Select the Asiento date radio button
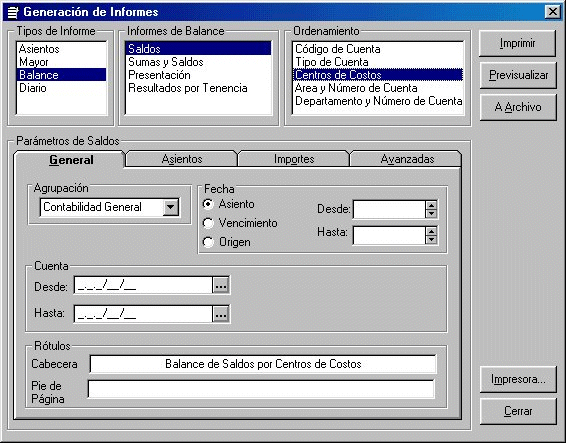The height and width of the screenshot is (443, 566). [x=208, y=204]
